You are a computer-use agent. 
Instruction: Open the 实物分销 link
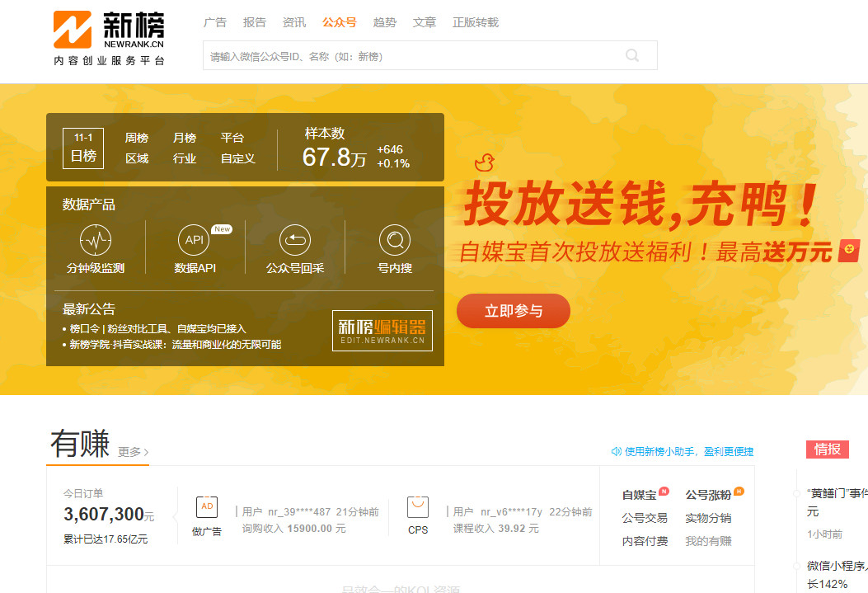709,518
